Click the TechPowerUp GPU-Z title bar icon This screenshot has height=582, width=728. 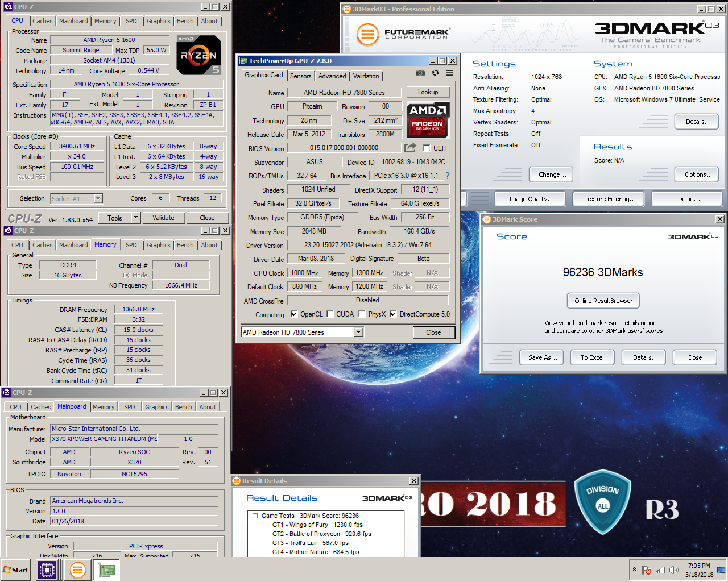pos(243,61)
